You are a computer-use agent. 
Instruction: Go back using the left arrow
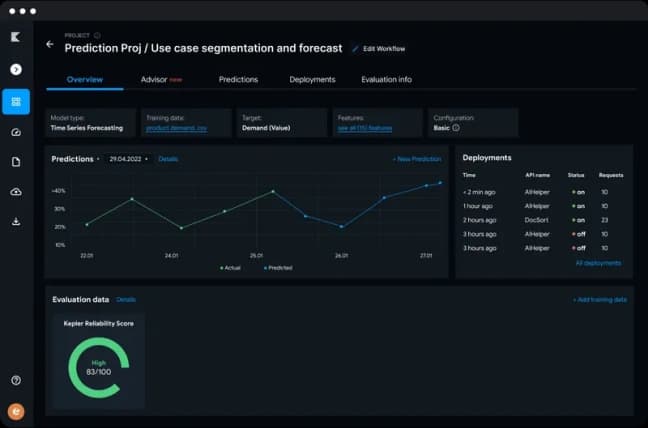(50, 45)
